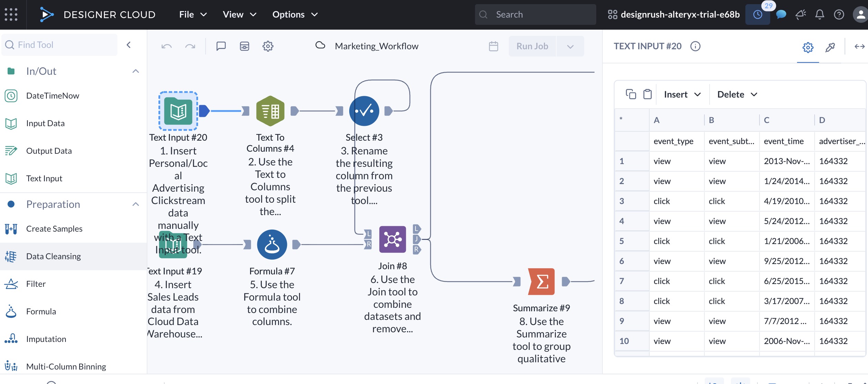
Task: Click the Run Job button
Action: (531, 46)
